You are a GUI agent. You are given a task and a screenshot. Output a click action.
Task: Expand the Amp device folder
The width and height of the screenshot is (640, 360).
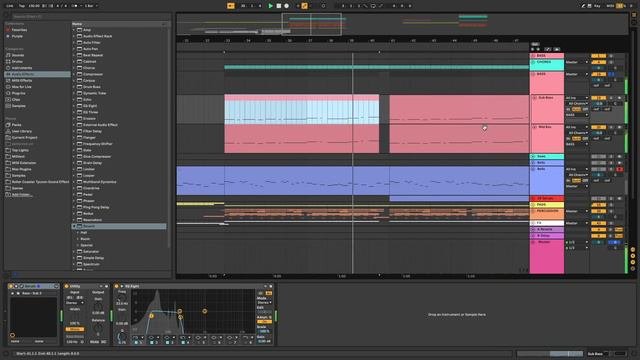pyautogui.click(x=74, y=30)
